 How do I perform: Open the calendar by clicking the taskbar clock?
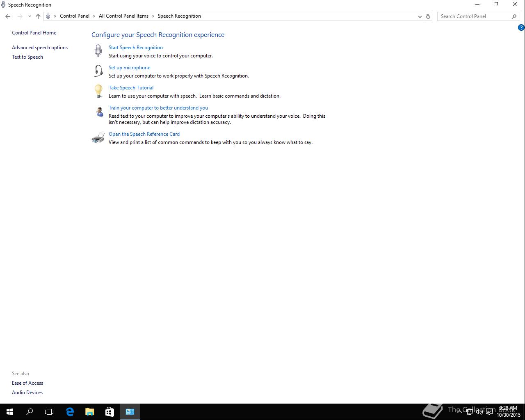tap(509, 412)
